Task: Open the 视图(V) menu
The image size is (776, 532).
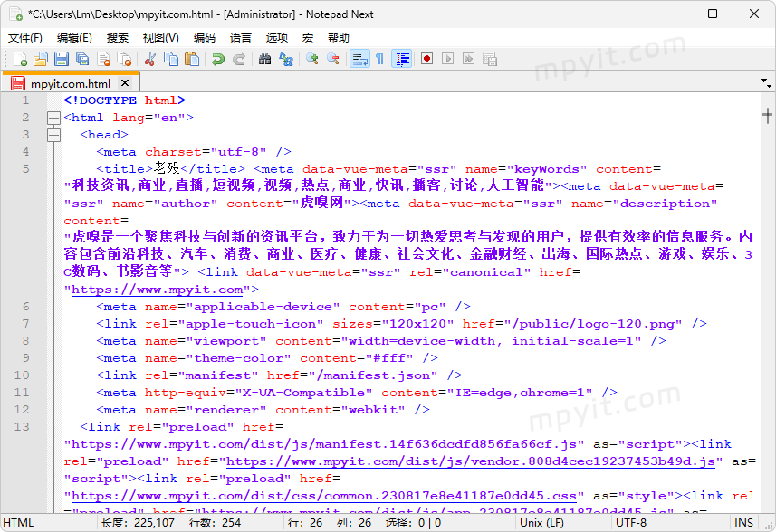Action: click(x=161, y=38)
